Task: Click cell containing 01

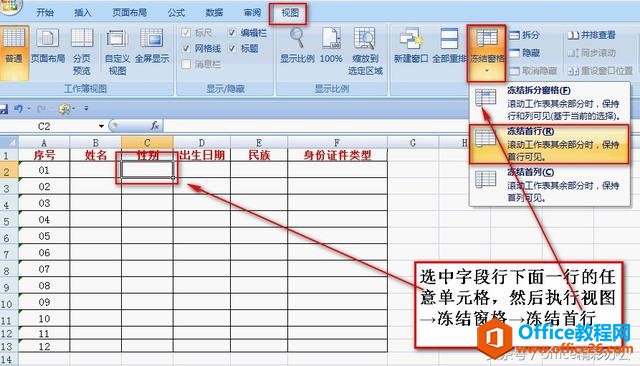Action: tap(44, 170)
